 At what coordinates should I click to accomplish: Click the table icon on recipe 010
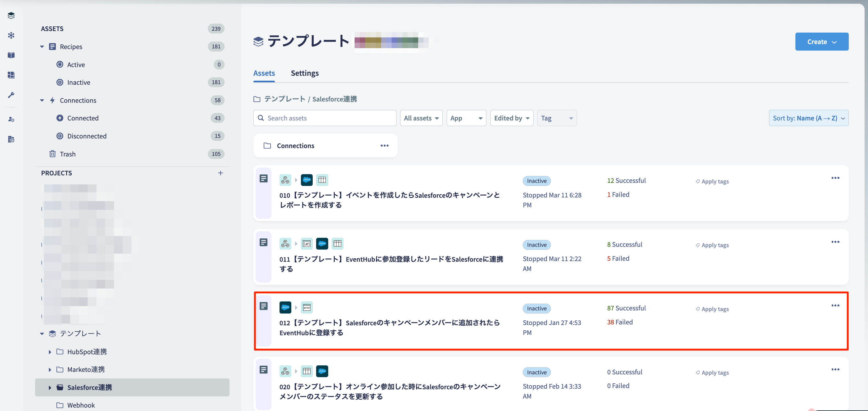pos(322,180)
